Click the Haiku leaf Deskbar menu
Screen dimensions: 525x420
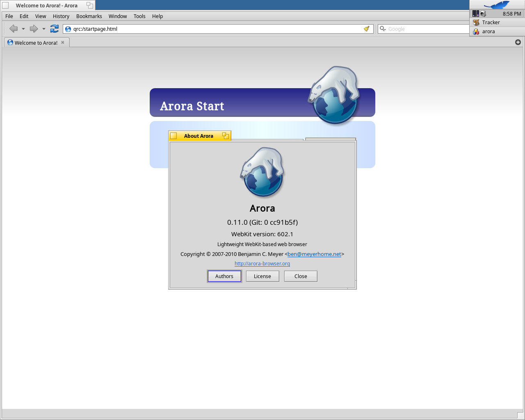point(497,5)
